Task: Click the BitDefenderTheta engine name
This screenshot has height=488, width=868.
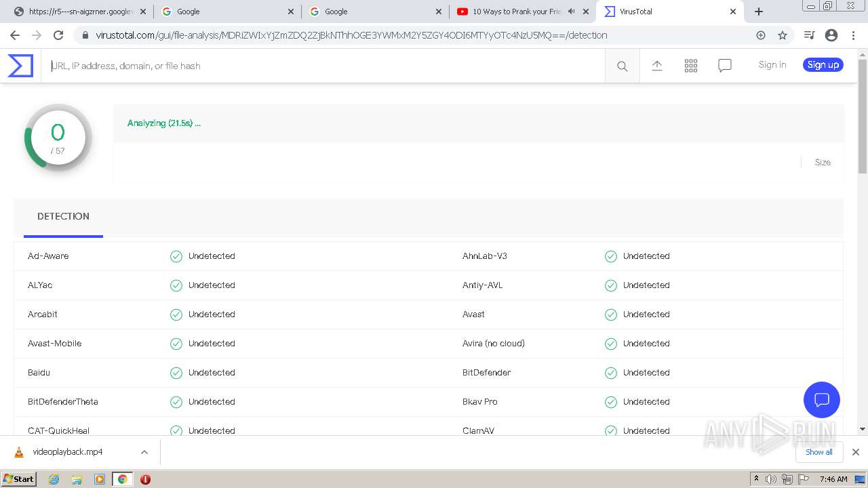Action: pos(63,402)
